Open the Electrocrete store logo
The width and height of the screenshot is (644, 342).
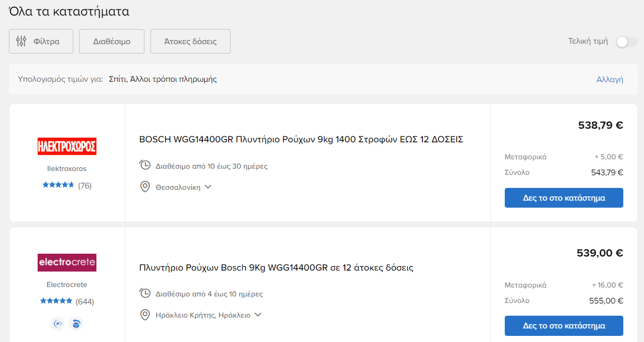67,263
